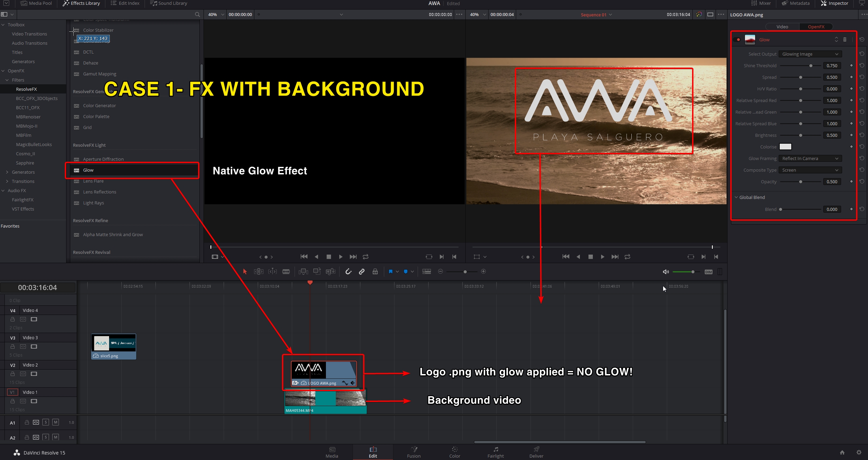The height and width of the screenshot is (460, 868).
Task: Open the Fairlight page
Action: [x=495, y=452]
